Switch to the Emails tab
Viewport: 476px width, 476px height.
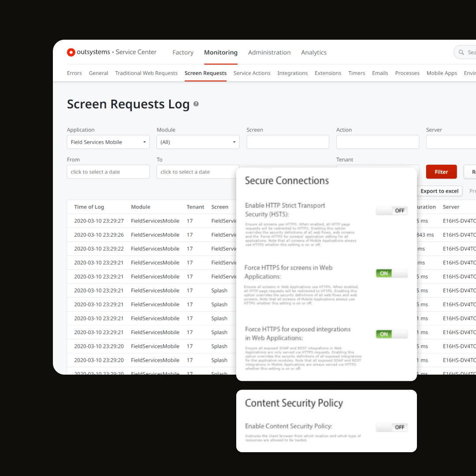point(380,73)
